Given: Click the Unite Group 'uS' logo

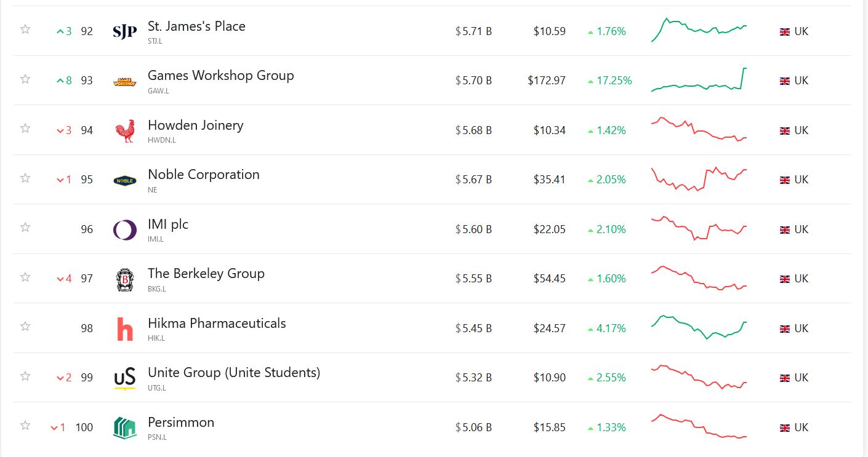Looking at the screenshot, I should 125,378.
